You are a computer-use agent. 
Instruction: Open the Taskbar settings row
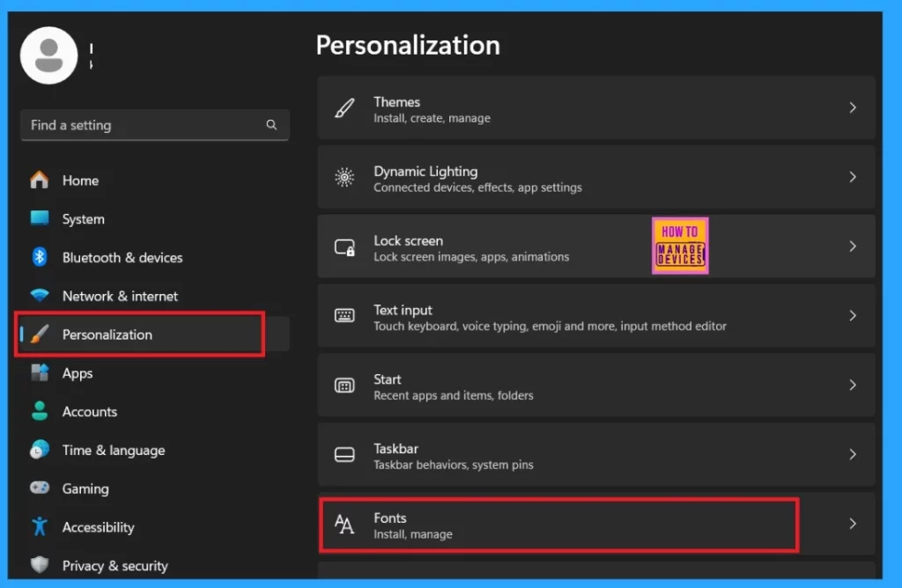tap(596, 454)
